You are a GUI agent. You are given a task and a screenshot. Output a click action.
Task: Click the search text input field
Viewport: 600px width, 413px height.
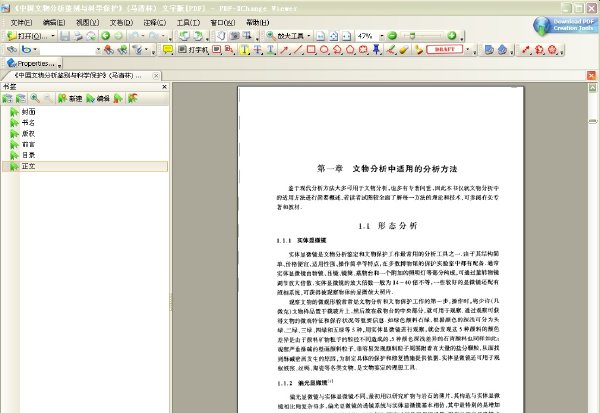(x=67, y=50)
